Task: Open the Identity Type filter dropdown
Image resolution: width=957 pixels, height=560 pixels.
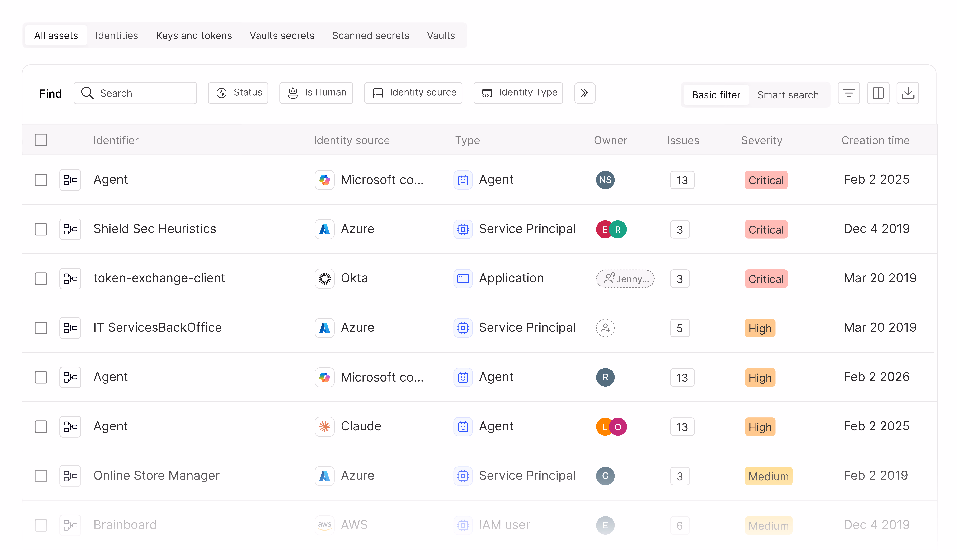Action: pos(518,93)
